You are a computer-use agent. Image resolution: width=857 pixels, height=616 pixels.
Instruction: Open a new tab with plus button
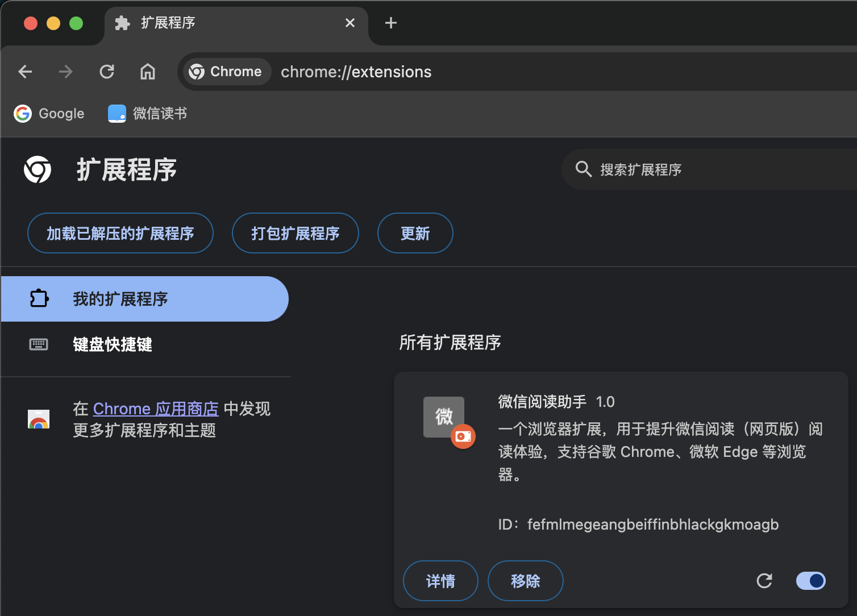(391, 23)
